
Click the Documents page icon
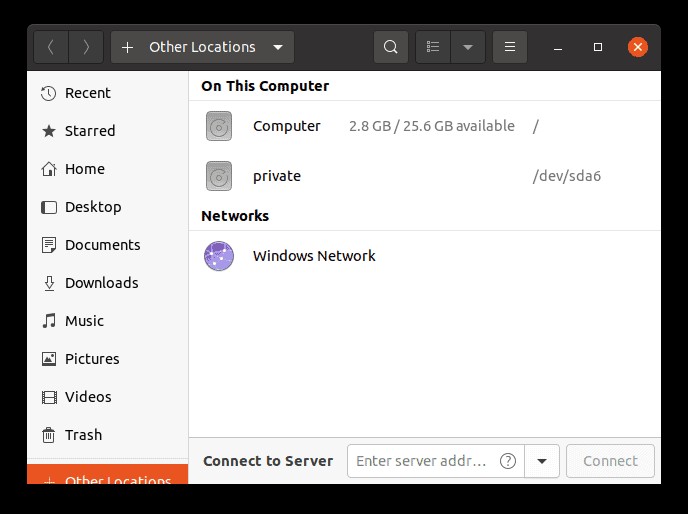click(x=49, y=245)
